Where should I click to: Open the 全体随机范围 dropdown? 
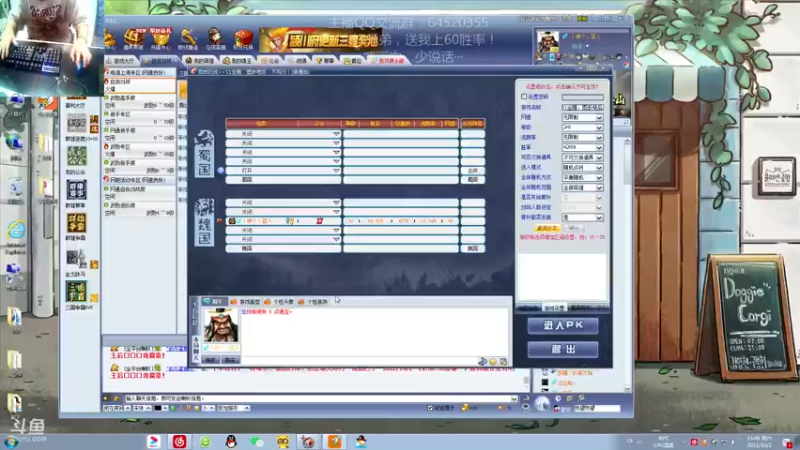[x=582, y=188]
